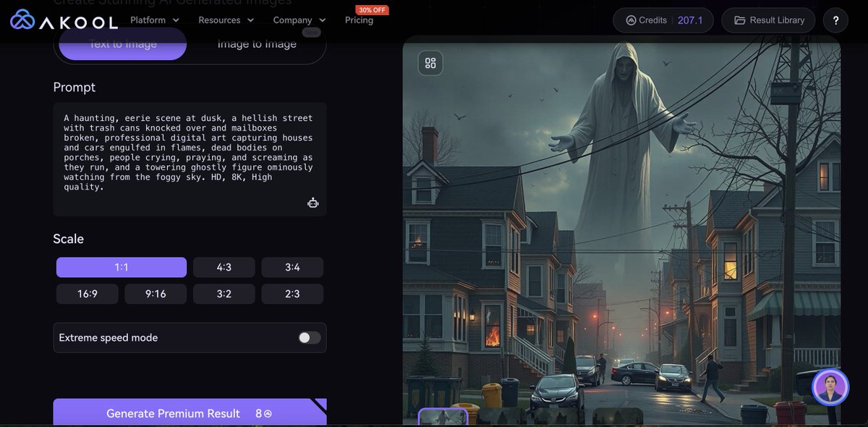
Task: Expand the Platform dropdown menu
Action: [x=155, y=20]
